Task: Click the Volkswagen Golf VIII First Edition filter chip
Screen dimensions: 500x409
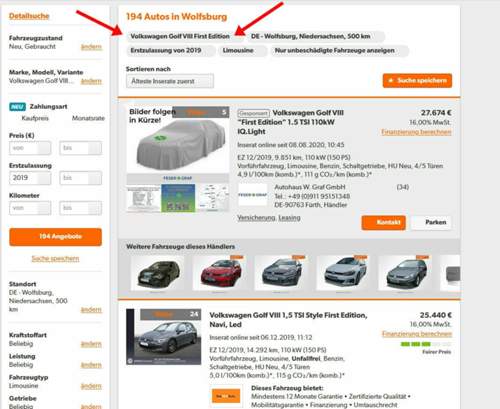Action: 185,36
